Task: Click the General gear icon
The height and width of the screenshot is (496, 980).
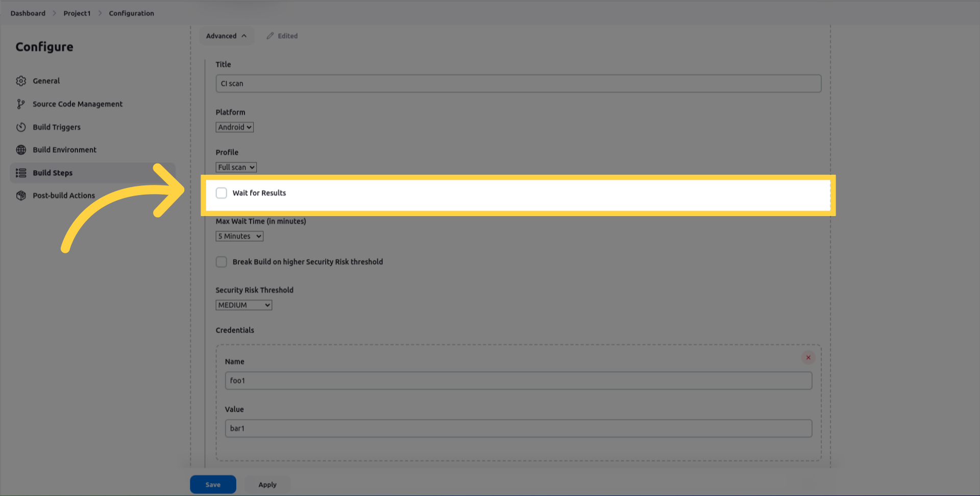Action: pyautogui.click(x=21, y=81)
